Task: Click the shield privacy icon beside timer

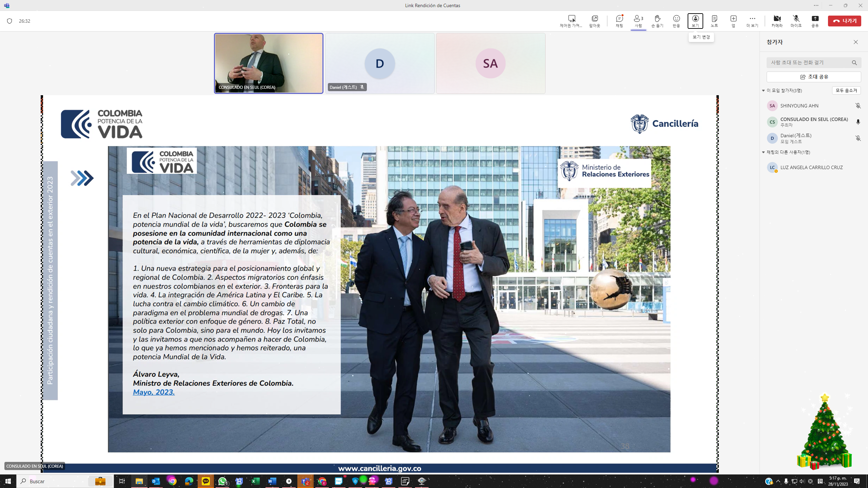Action: tap(9, 21)
